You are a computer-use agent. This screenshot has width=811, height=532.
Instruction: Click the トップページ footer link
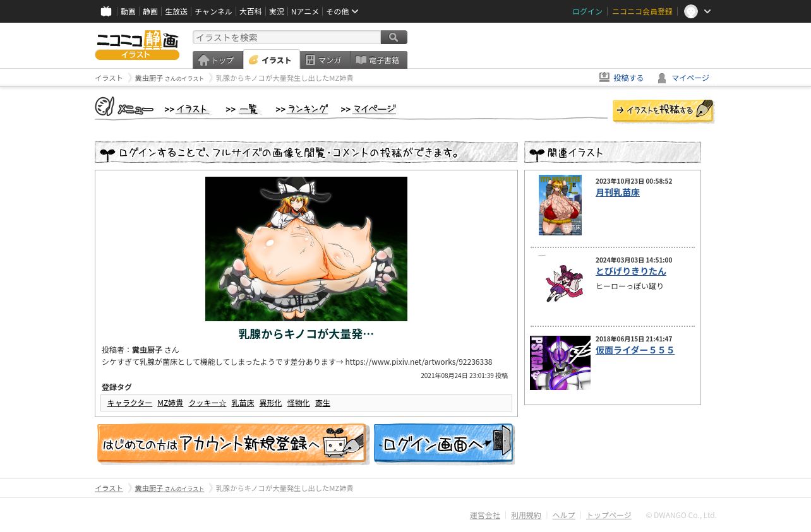(609, 515)
